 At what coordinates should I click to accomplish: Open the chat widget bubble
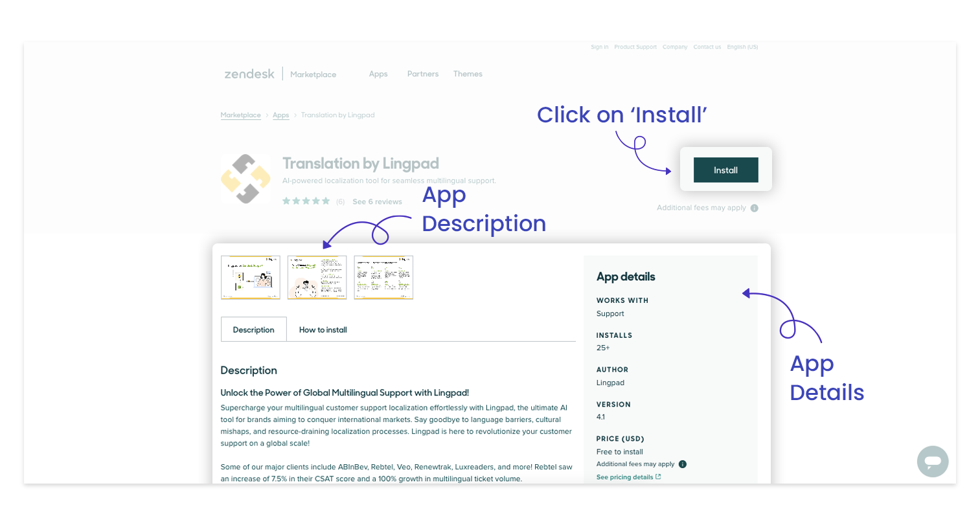coord(933,462)
